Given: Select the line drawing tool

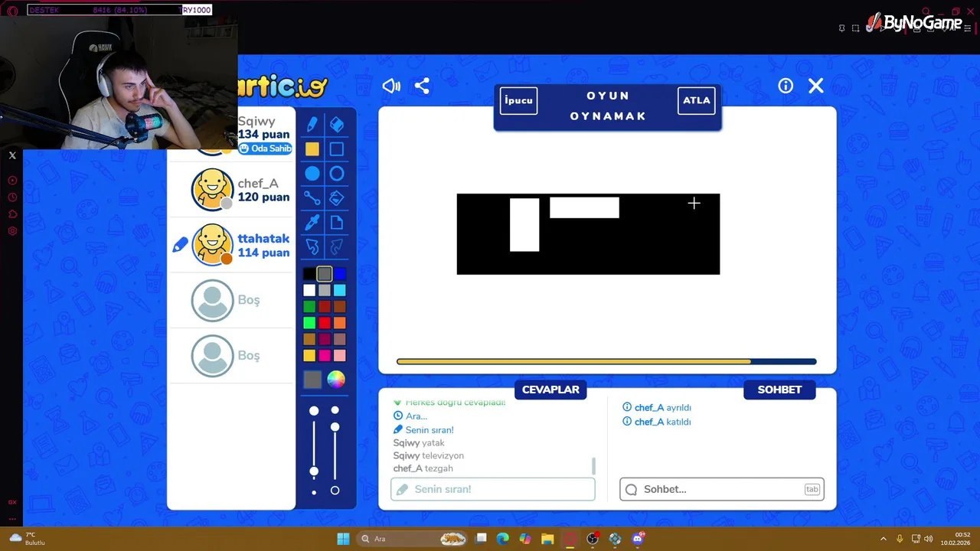Looking at the screenshot, I should [x=312, y=198].
